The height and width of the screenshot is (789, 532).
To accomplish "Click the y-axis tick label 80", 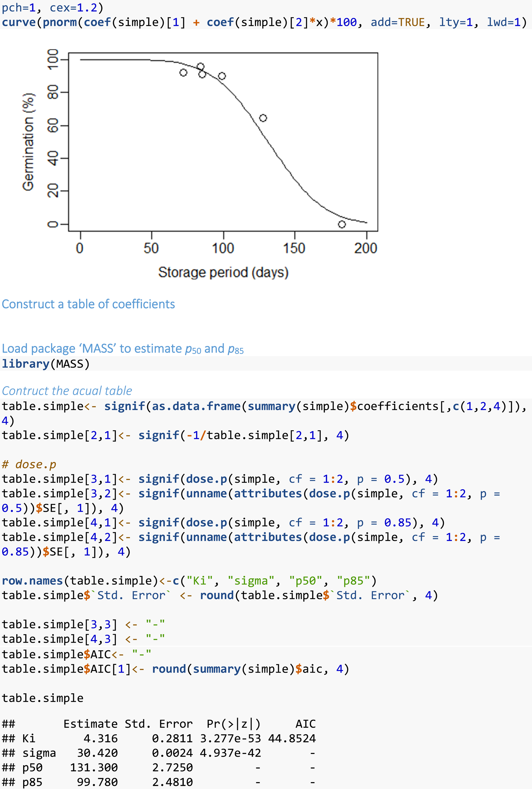I will click(x=53, y=92).
